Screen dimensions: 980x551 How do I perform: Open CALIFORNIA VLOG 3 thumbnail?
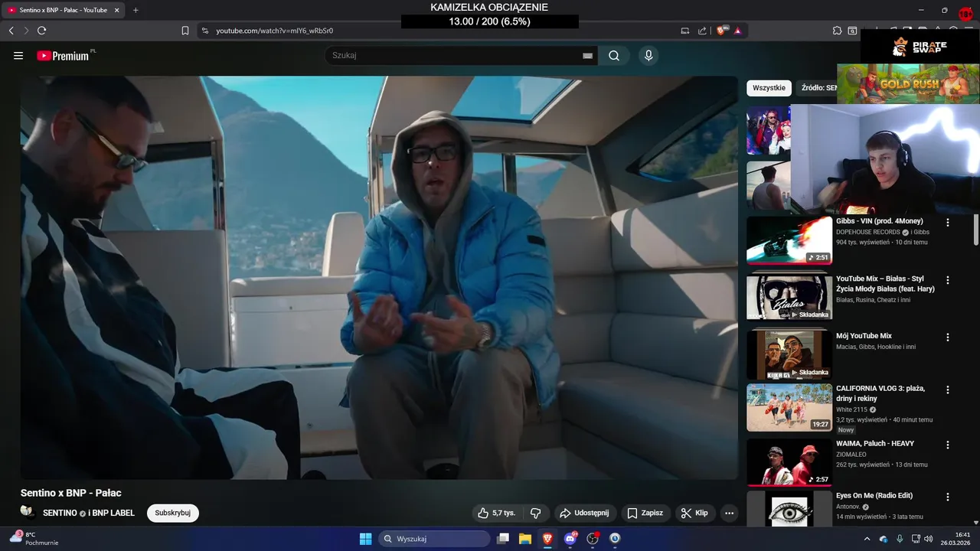[789, 407]
